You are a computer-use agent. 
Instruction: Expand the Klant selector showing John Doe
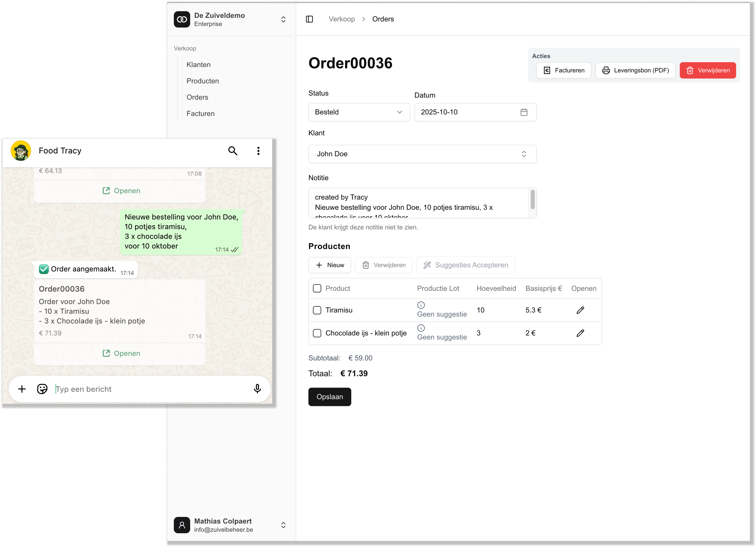[x=422, y=154]
